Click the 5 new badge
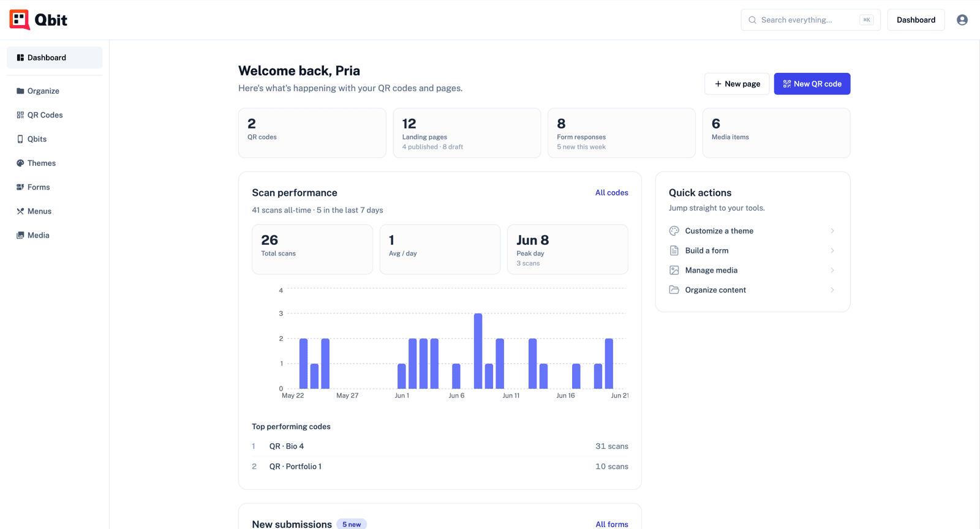This screenshot has width=980, height=529. pyautogui.click(x=352, y=525)
